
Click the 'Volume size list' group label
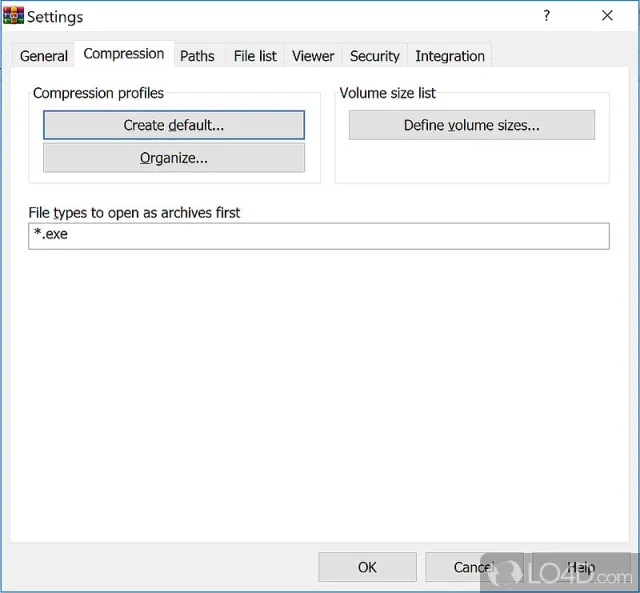click(388, 93)
